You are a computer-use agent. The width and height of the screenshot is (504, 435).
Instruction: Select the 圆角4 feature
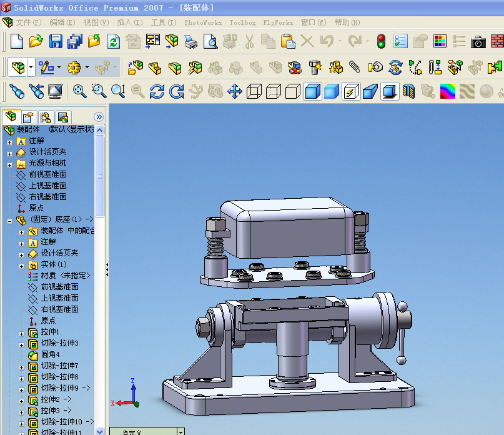[50, 354]
